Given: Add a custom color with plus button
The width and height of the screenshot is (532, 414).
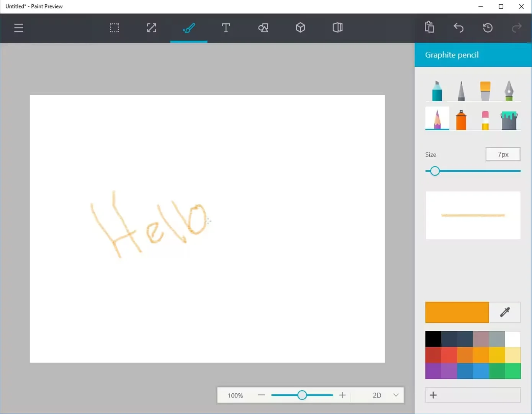Looking at the screenshot, I should click(x=434, y=395).
